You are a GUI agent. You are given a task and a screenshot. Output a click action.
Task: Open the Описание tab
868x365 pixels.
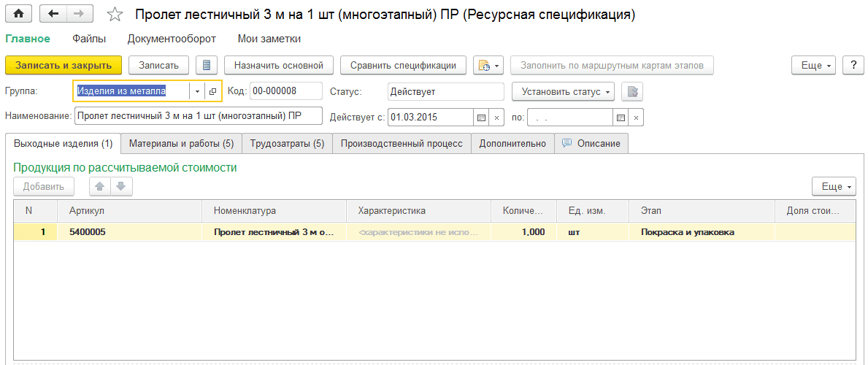pyautogui.click(x=591, y=144)
